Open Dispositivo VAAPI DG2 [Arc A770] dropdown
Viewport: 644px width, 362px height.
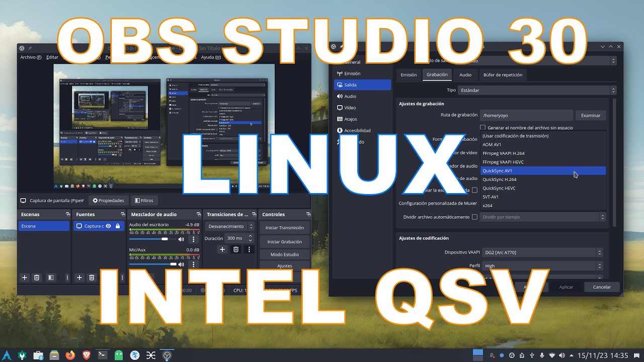click(542, 252)
